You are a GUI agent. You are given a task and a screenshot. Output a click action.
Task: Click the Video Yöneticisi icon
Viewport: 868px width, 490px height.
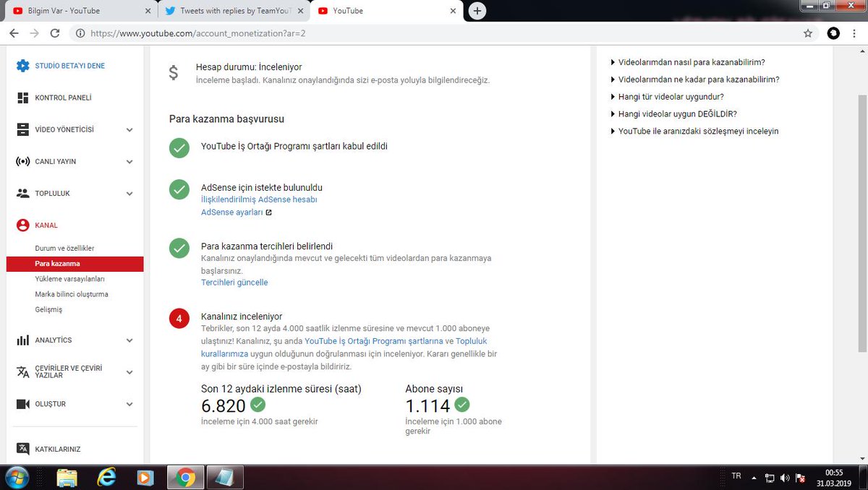pos(22,129)
